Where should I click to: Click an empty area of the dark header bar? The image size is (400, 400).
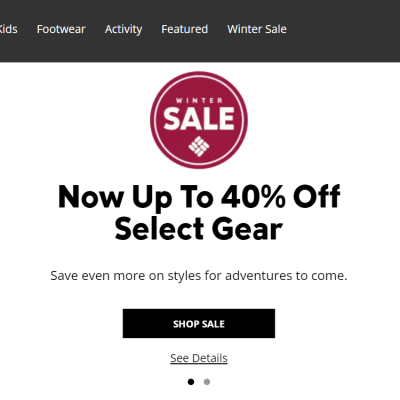pos(343,30)
